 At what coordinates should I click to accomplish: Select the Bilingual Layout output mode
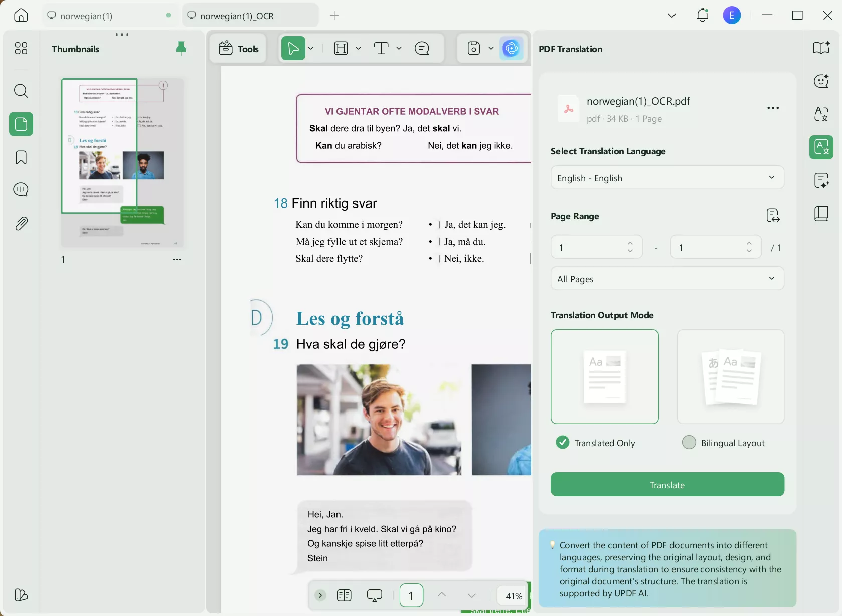[689, 442]
